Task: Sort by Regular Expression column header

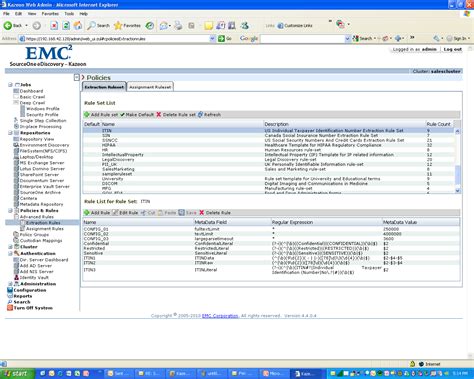Action: tap(326, 222)
